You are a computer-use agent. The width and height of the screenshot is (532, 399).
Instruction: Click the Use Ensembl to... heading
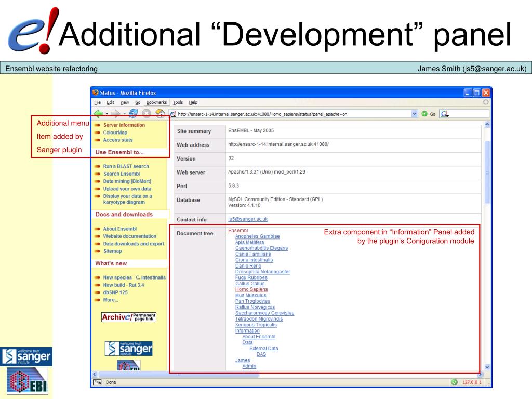pos(119,152)
